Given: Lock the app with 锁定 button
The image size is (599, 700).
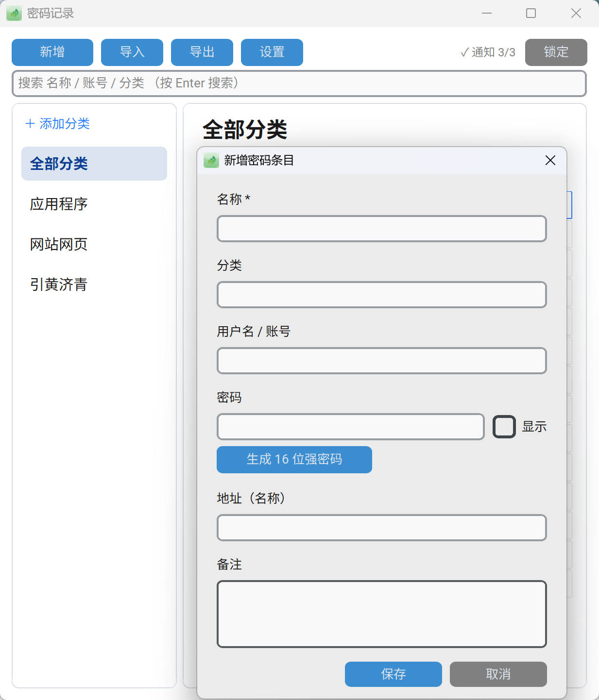Looking at the screenshot, I should (x=556, y=52).
